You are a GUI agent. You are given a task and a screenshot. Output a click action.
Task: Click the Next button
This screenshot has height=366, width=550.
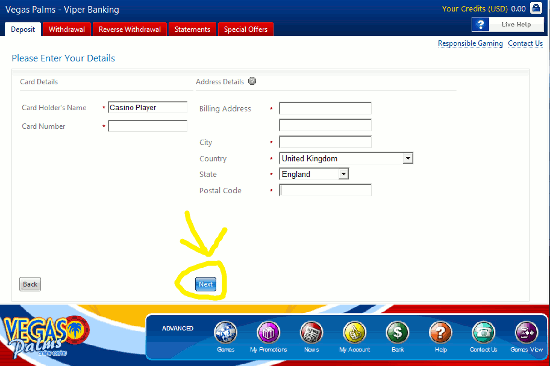pos(206,284)
